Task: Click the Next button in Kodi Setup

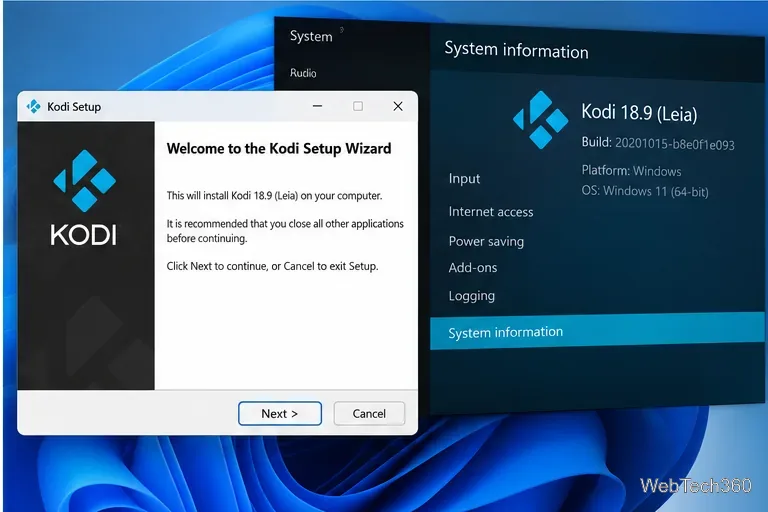Action: pos(280,414)
